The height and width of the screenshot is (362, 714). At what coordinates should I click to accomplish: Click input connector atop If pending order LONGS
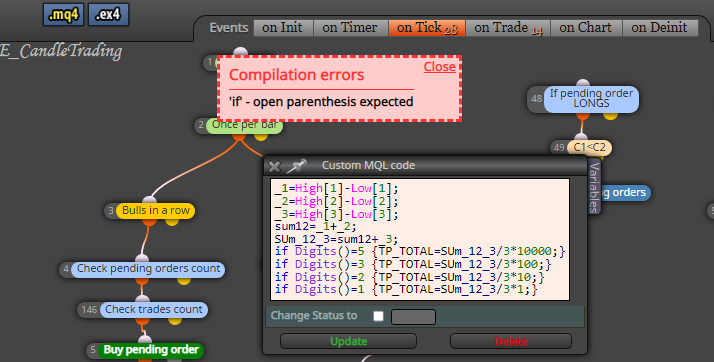583,83
